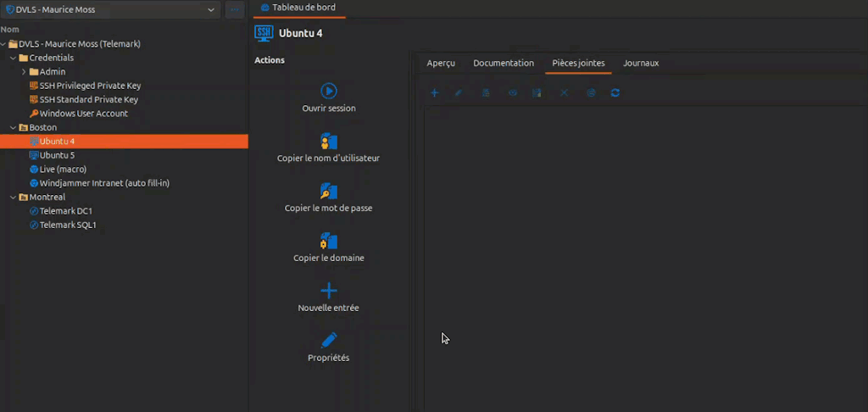Click the Nouvelle entrée plus icon
Viewport: 868px width, 412px height.
click(329, 291)
